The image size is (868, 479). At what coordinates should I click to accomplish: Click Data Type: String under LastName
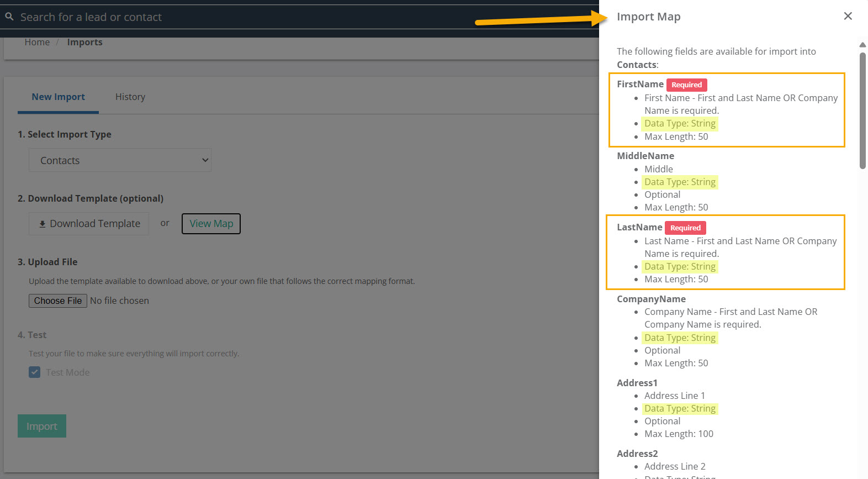pyautogui.click(x=680, y=266)
